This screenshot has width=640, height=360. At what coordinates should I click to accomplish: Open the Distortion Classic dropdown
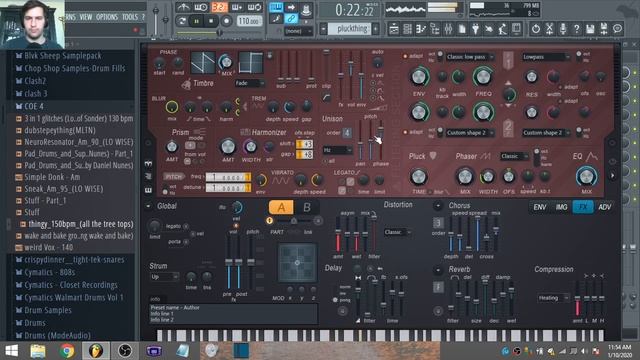pos(397,232)
